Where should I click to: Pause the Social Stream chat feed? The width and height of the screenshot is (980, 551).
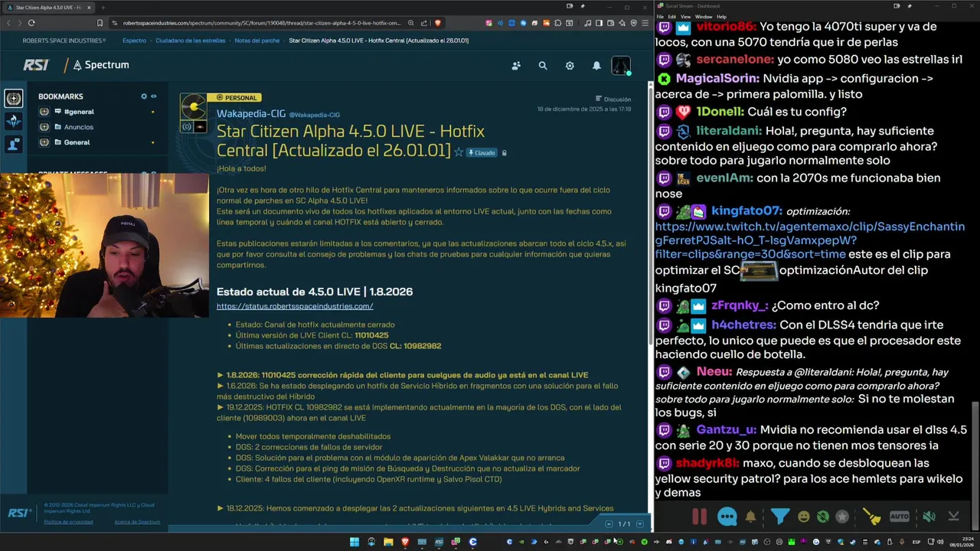[700, 517]
